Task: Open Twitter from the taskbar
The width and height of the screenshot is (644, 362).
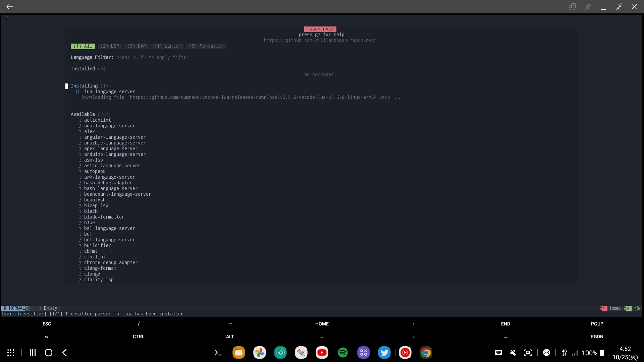Action: (x=384, y=353)
